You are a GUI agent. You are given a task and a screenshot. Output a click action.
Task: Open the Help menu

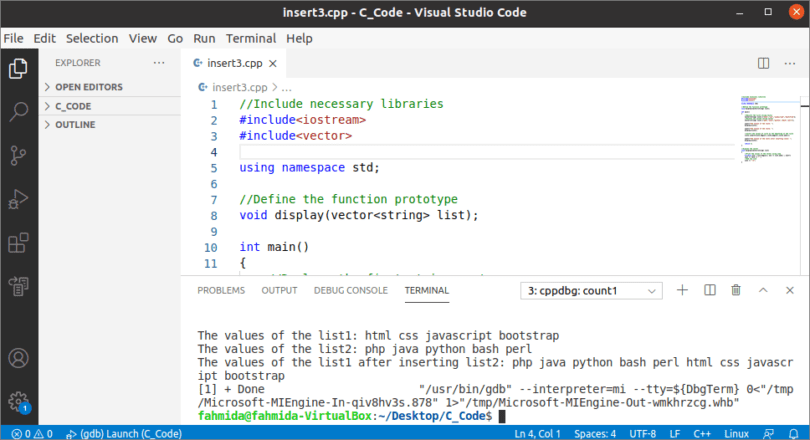pyautogui.click(x=299, y=38)
